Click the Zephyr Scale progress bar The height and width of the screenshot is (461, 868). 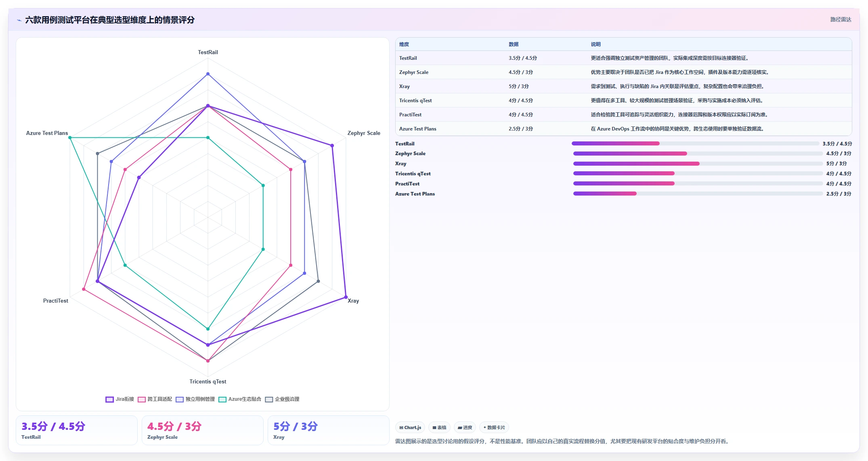pyautogui.click(x=698, y=154)
